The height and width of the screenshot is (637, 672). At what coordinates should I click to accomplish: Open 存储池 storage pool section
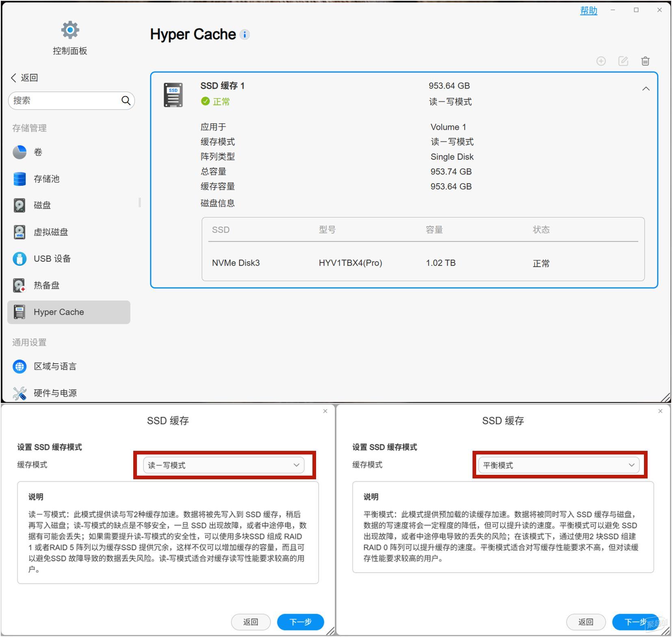pos(46,179)
